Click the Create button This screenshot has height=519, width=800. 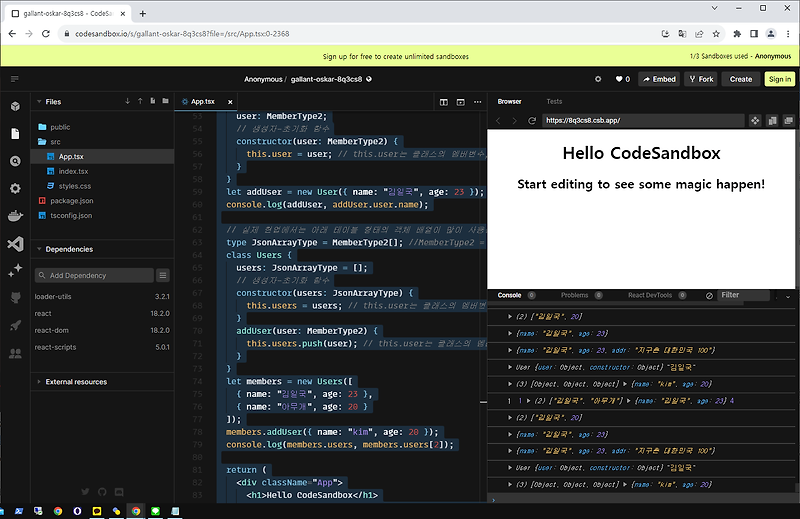click(740, 79)
